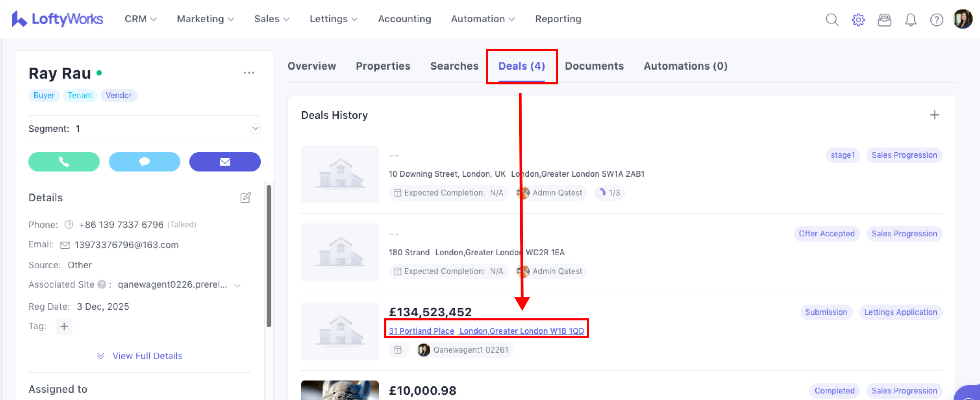Open settings via the gear icon
This screenshot has height=400, width=980.
858,20
